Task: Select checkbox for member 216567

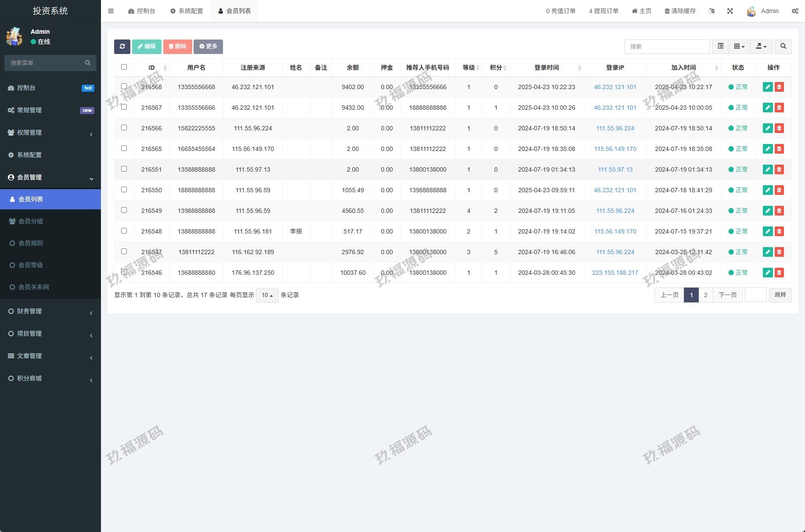Action: coord(124,107)
